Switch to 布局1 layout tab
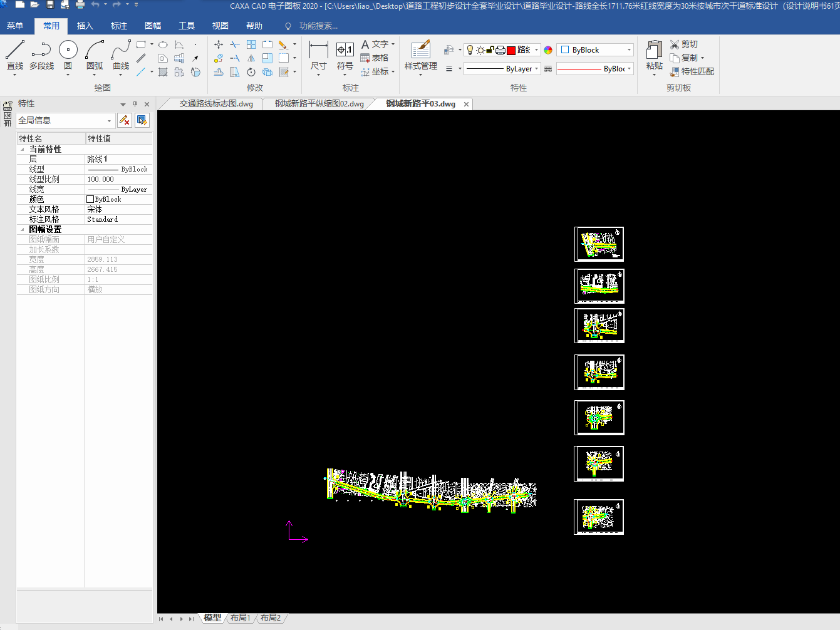840x630 pixels. pos(240,618)
